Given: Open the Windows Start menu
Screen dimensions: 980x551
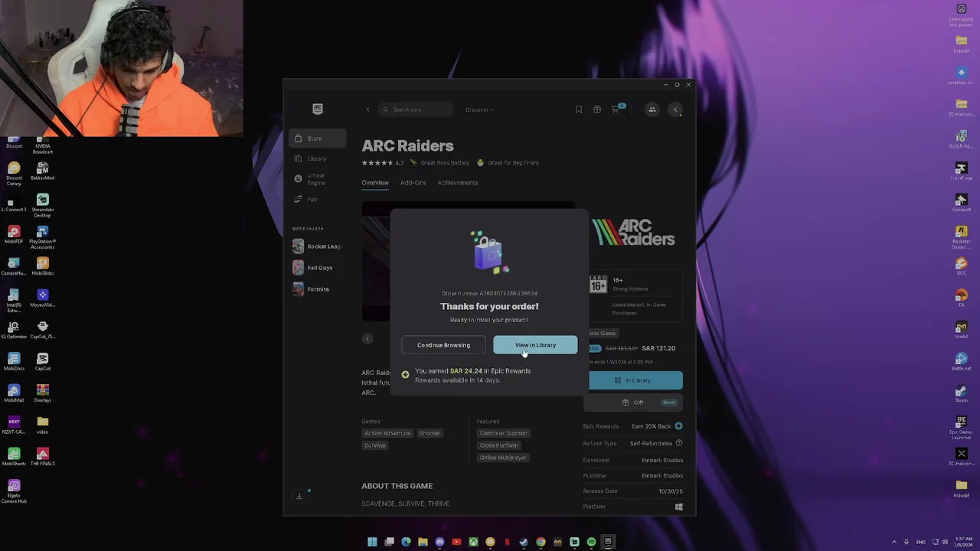Looking at the screenshot, I should coord(372,542).
